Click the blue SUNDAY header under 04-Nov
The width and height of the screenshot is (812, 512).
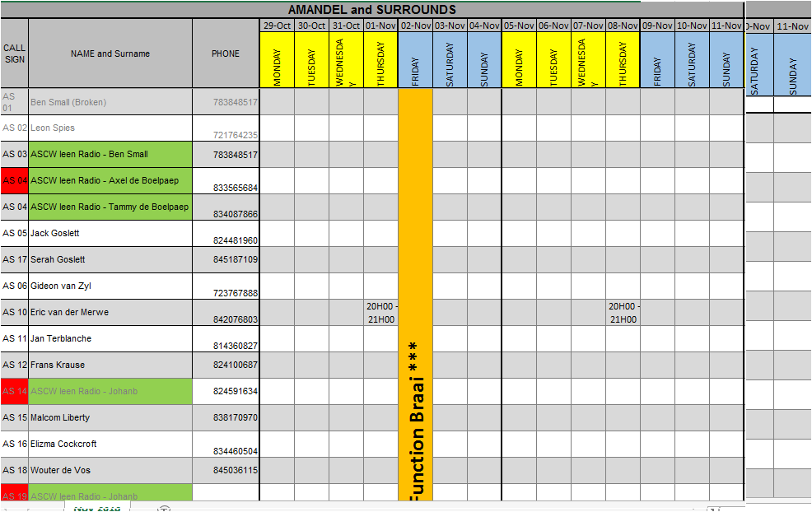click(484, 60)
